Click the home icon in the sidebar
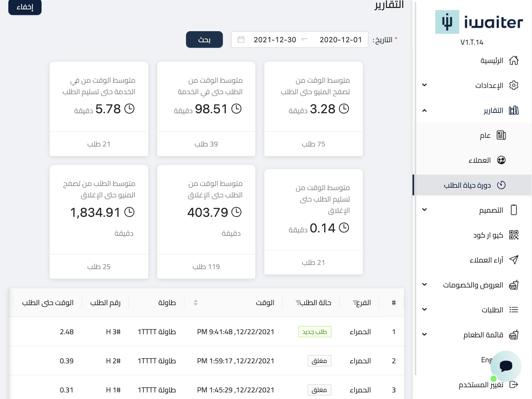Viewport: 532px width, 399px height. tap(514, 61)
